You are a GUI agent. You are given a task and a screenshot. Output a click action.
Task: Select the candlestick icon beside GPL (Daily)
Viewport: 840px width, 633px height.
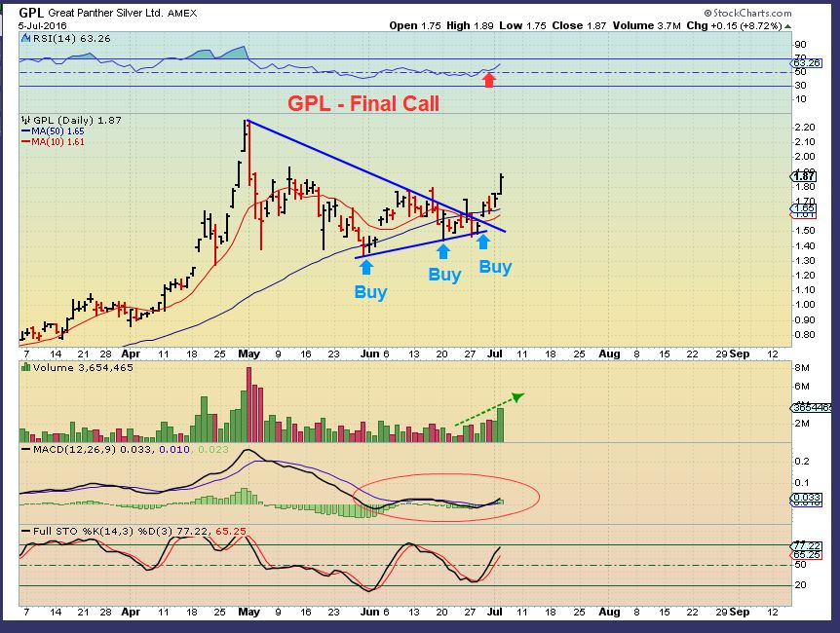coord(25,119)
